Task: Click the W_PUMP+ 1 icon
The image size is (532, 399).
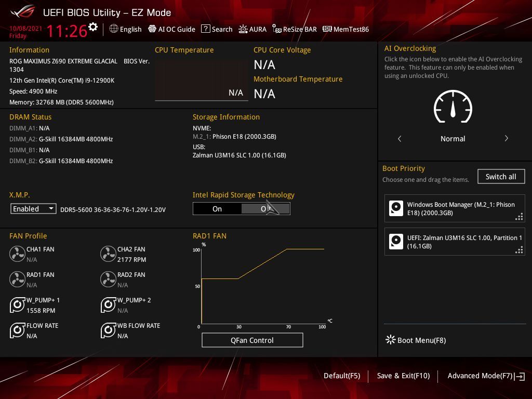Action: 17,304
